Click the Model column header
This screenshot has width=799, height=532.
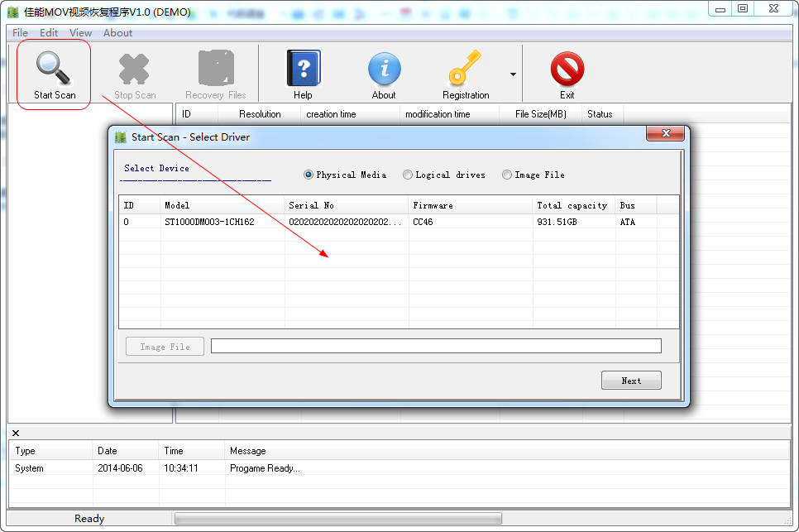coord(222,205)
